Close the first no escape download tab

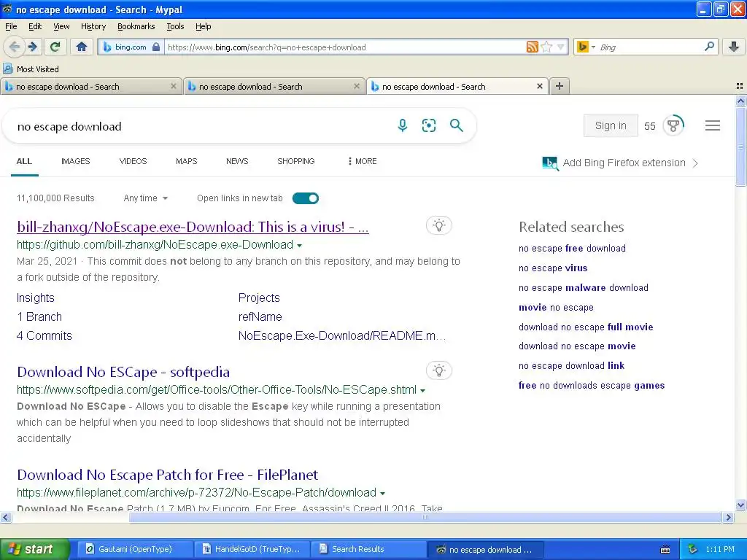[x=174, y=86]
